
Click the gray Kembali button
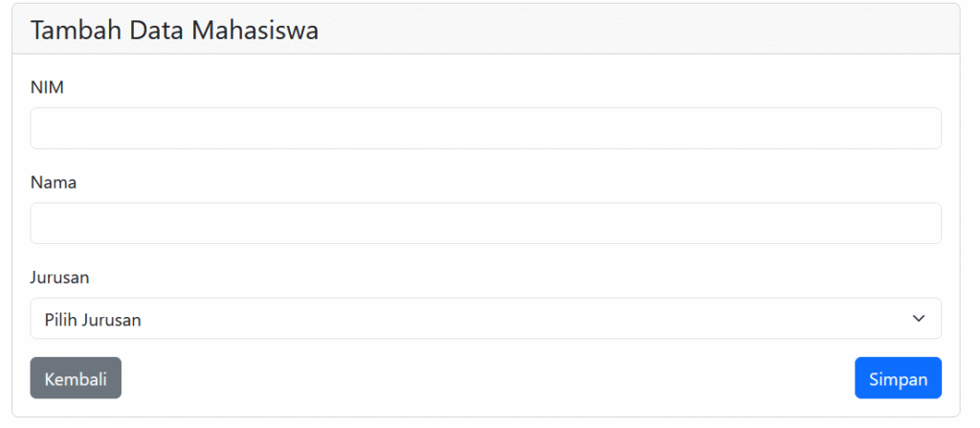point(76,378)
